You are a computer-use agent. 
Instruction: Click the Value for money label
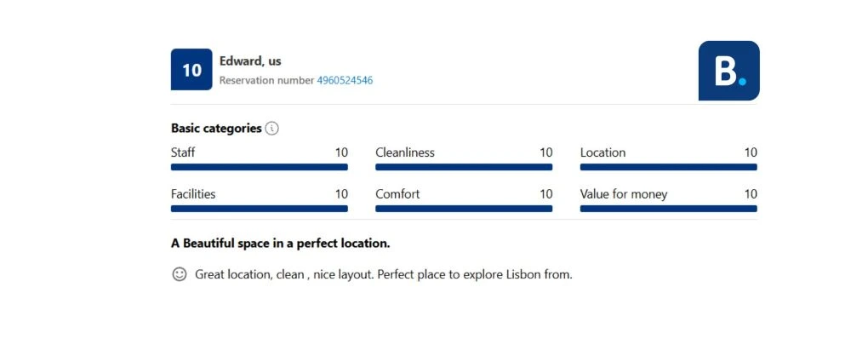click(624, 194)
